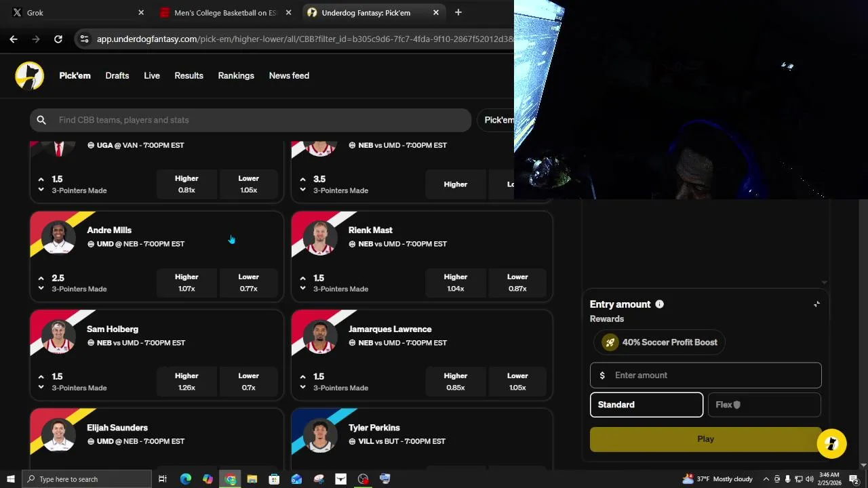The height and width of the screenshot is (488, 868).
Task: Click Tyler Perkins player photo
Action: point(320,434)
